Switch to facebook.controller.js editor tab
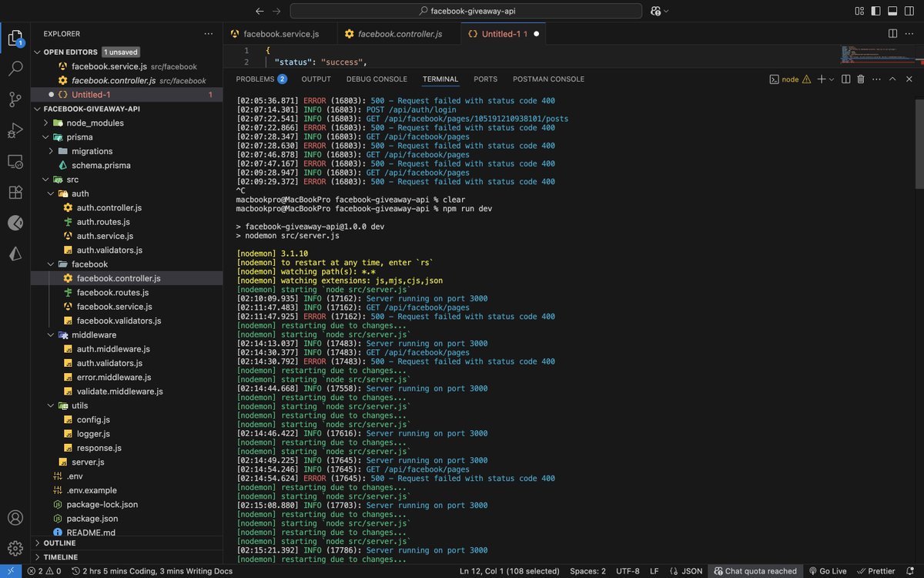The width and height of the screenshot is (924, 578). pos(400,34)
